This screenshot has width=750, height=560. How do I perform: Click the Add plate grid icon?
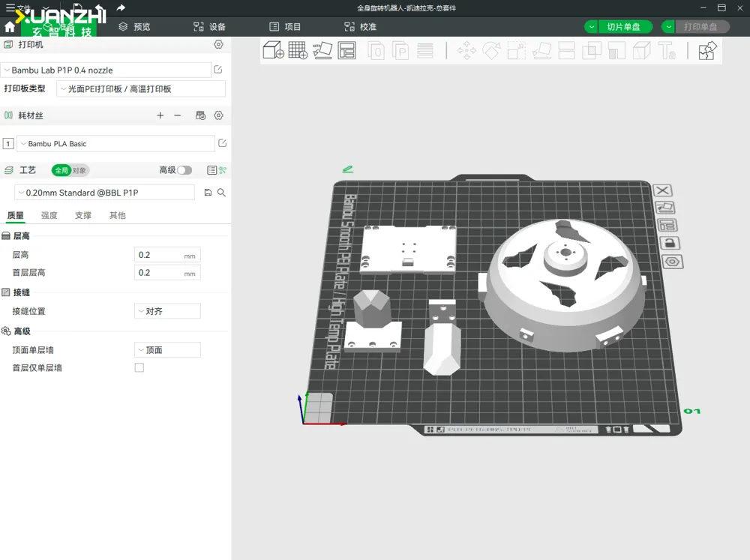coord(298,51)
